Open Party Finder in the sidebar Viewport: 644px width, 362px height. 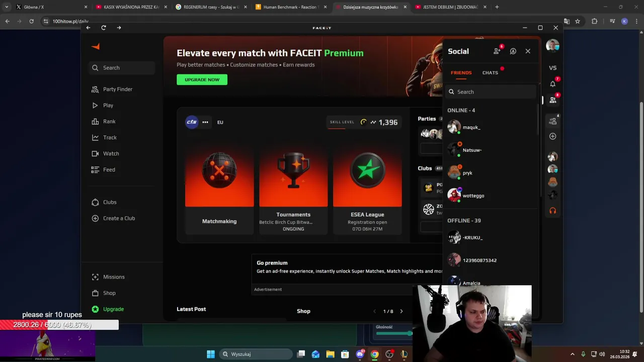(112, 89)
